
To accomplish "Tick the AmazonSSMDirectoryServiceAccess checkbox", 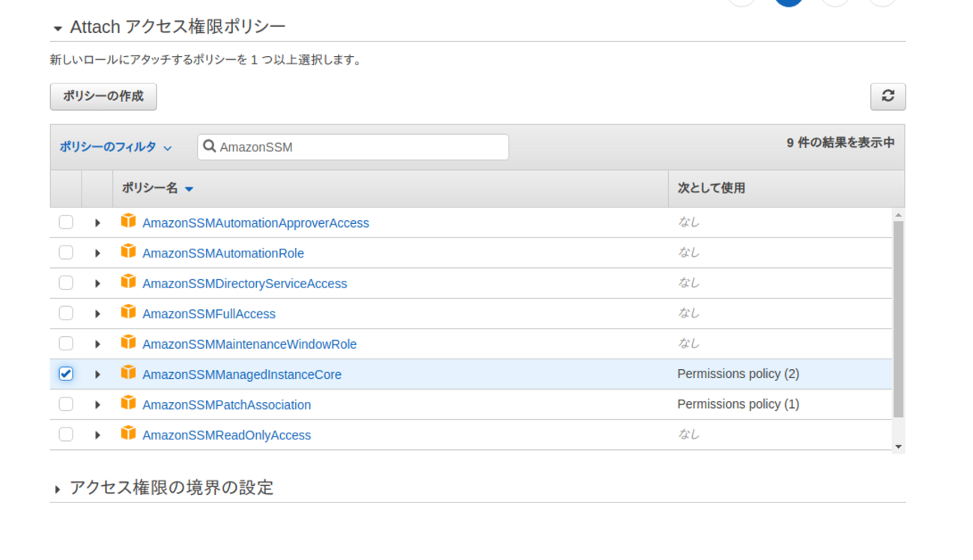I will 66,283.
